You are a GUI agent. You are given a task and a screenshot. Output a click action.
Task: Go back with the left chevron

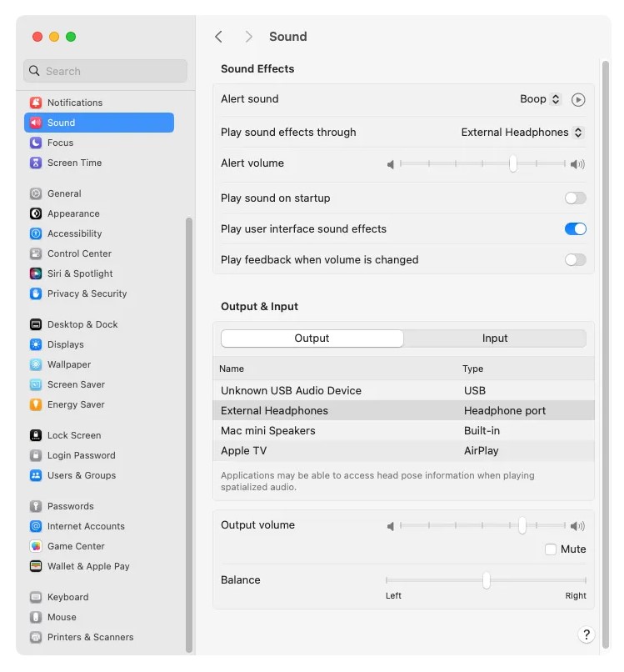pyautogui.click(x=219, y=37)
